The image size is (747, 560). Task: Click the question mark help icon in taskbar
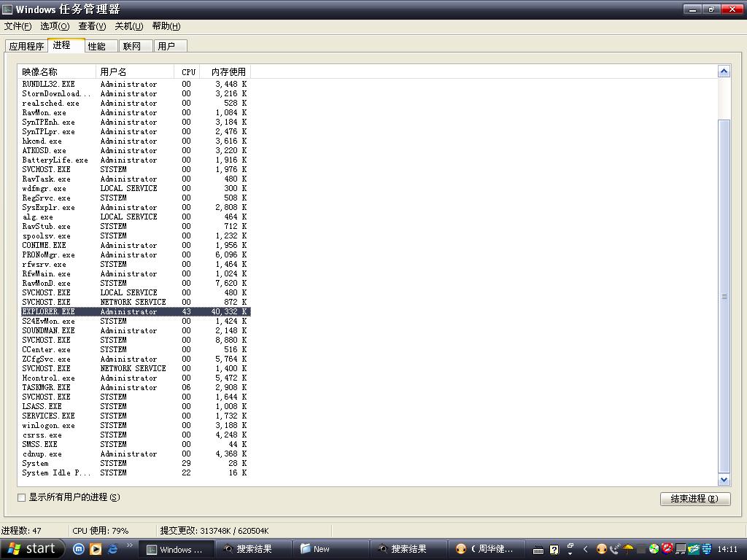point(554,550)
